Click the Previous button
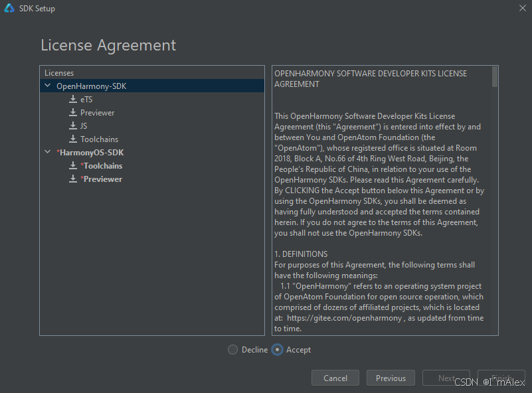The height and width of the screenshot is (393, 532). click(x=391, y=378)
